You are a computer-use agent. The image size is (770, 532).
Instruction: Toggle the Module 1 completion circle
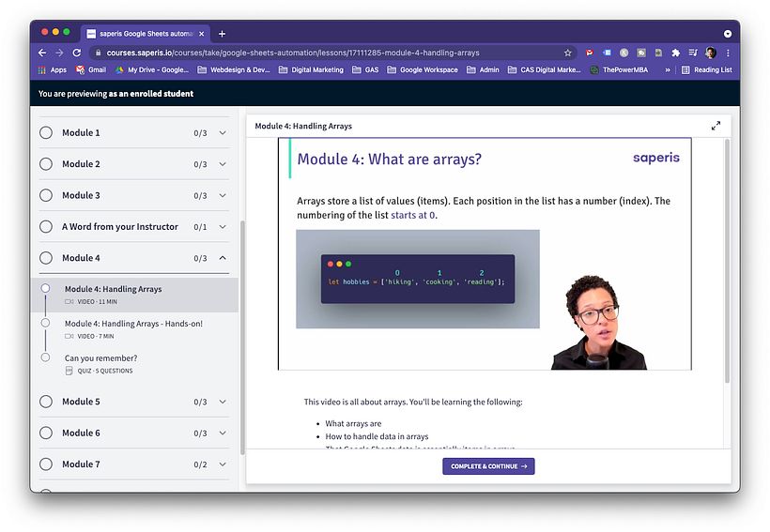[x=46, y=133]
